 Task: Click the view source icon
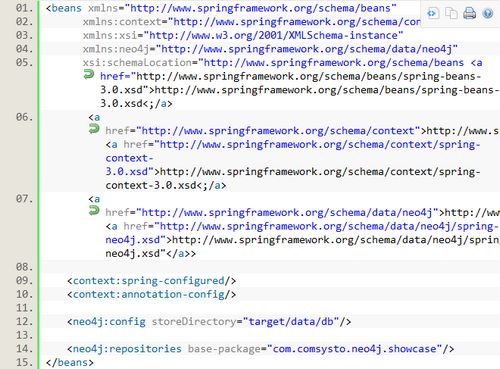tap(432, 13)
